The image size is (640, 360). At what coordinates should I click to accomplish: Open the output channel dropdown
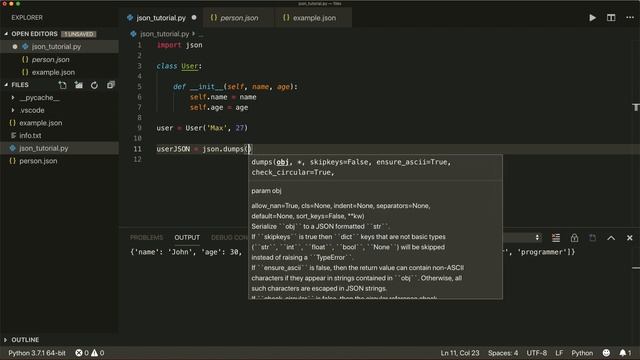(x=522, y=238)
